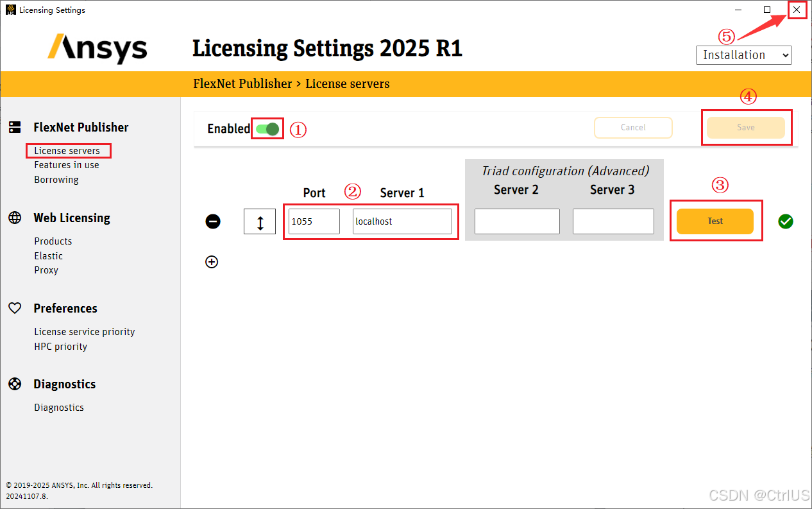812x509 pixels.
Task: Click the FlexNet Publisher server icon
Action: 15,127
